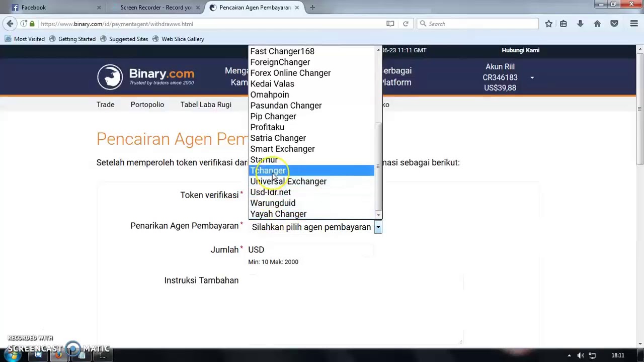This screenshot has width=644, height=362.
Task: Open the bookmarks list icon
Action: 563,24
